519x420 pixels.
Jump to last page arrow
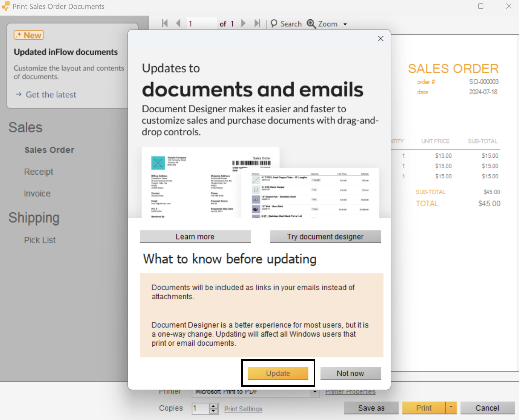[x=257, y=24]
